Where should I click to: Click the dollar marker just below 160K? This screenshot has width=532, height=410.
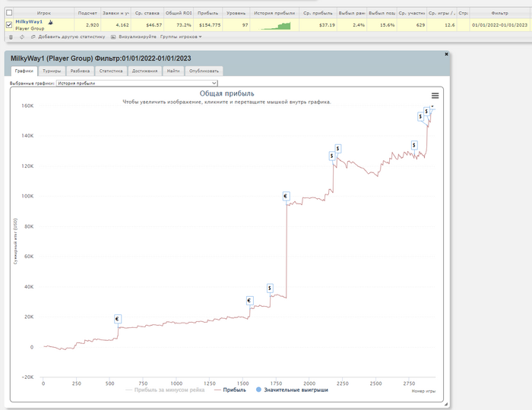(426, 111)
